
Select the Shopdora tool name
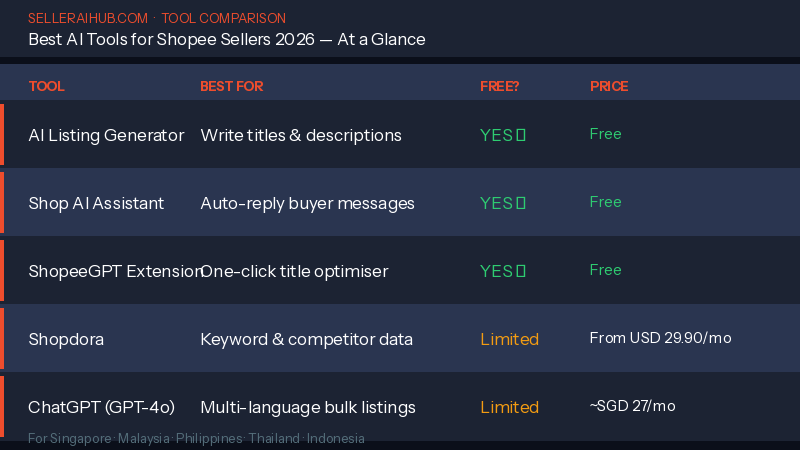point(66,339)
